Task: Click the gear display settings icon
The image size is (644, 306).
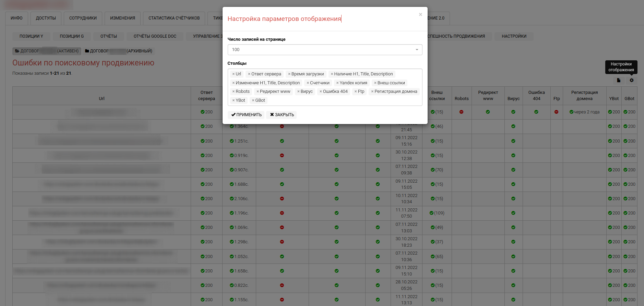Action: pos(631,80)
